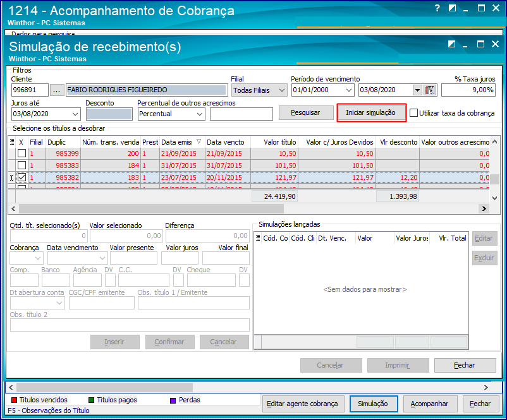Click the 12,20 discount cell
The image size is (507, 420).
(398, 177)
